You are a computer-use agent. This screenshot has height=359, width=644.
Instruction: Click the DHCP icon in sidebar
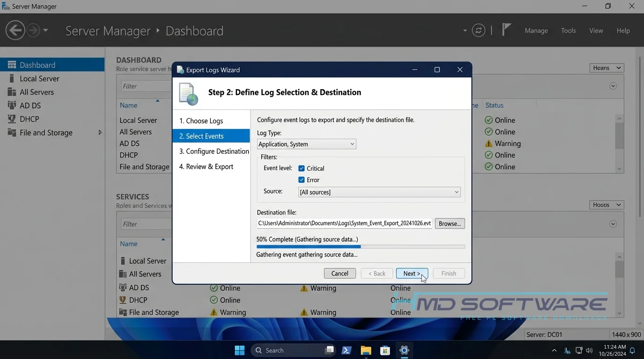12,119
